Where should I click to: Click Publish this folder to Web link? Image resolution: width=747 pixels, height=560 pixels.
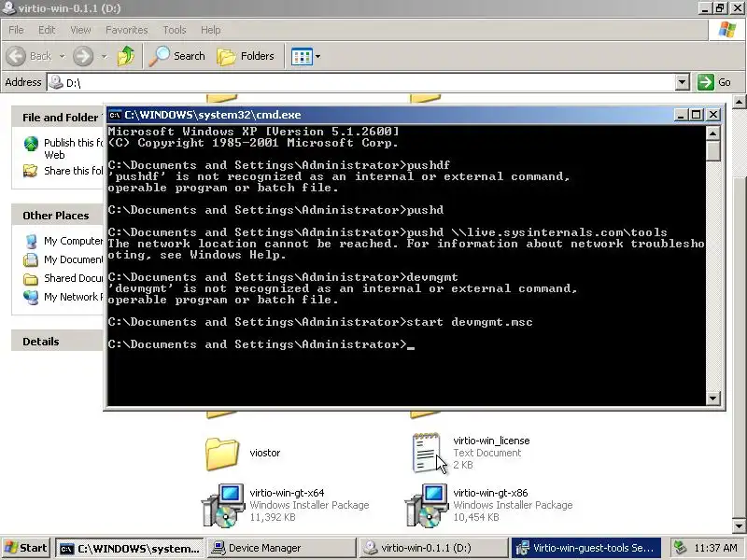tap(74, 148)
